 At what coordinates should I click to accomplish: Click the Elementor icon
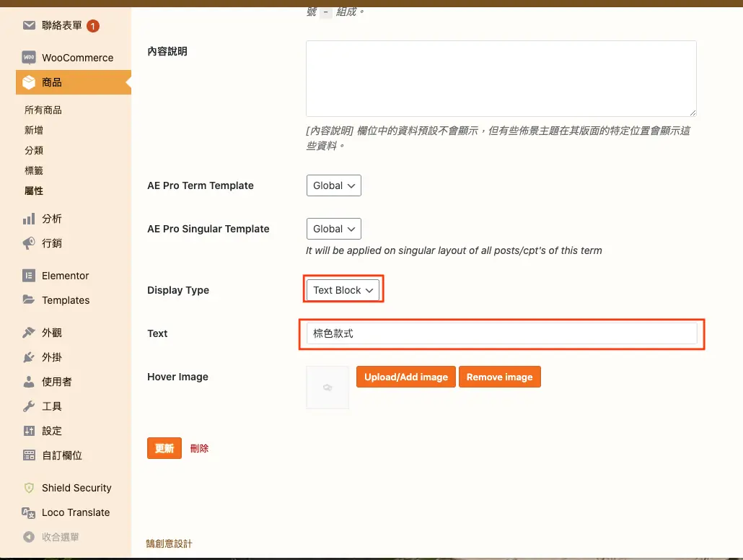(x=29, y=276)
